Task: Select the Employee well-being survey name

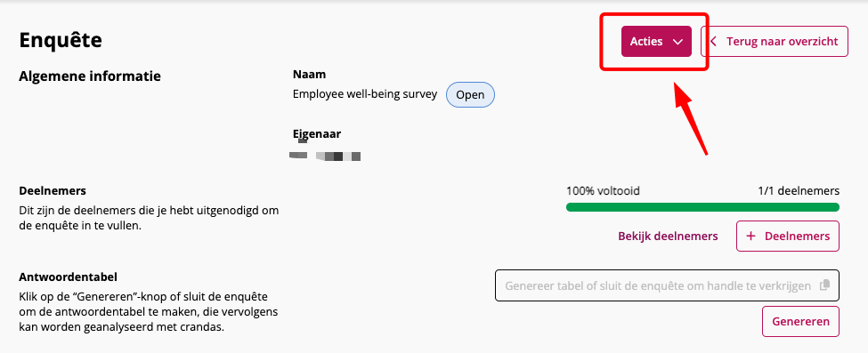Action: [365, 94]
